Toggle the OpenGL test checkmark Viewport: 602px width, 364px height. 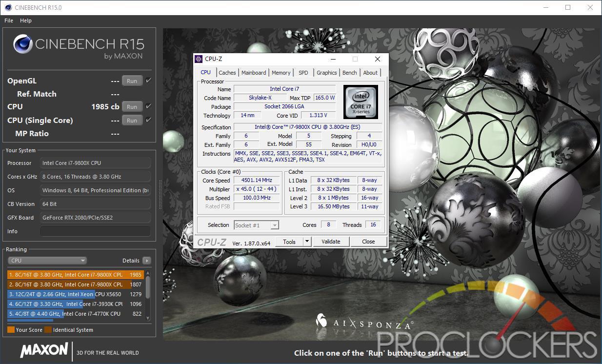(149, 81)
